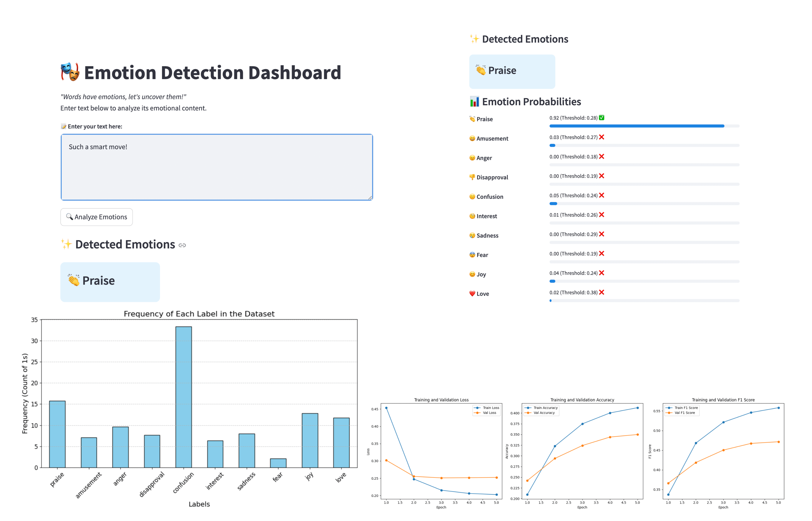Click the anchor link icon beside Detected Emotions
This screenshot has width=812, height=521.
click(x=182, y=245)
